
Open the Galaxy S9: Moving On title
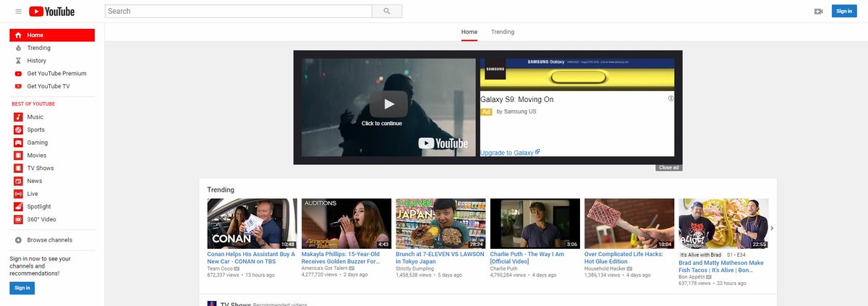(x=517, y=99)
